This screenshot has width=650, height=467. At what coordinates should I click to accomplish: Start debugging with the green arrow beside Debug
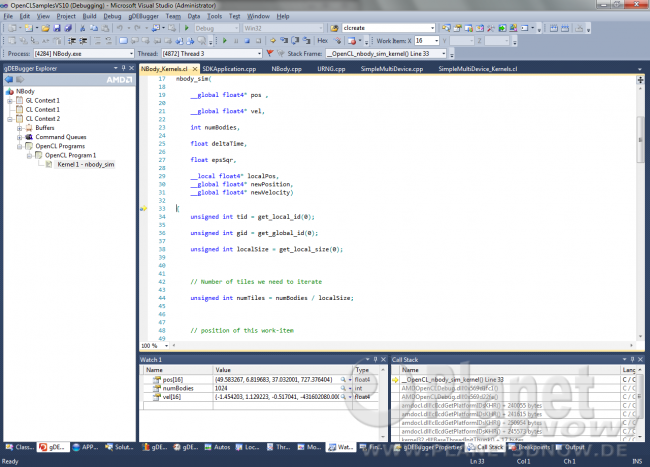187,28
